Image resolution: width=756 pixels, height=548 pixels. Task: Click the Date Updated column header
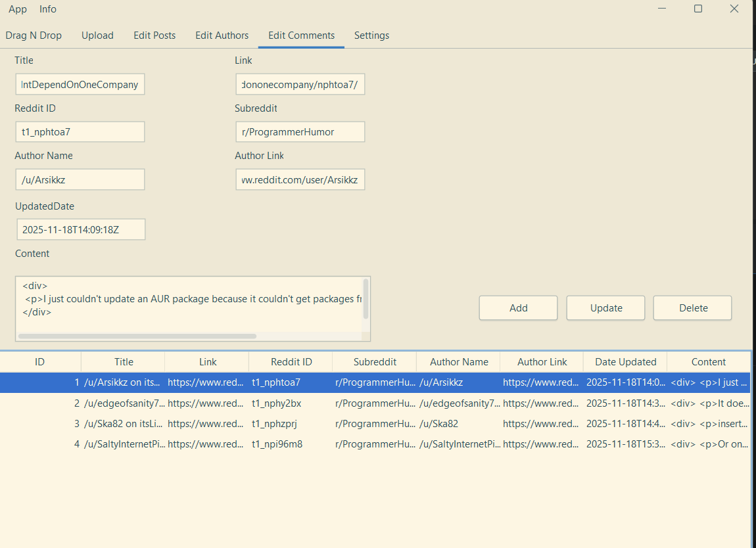[625, 362]
